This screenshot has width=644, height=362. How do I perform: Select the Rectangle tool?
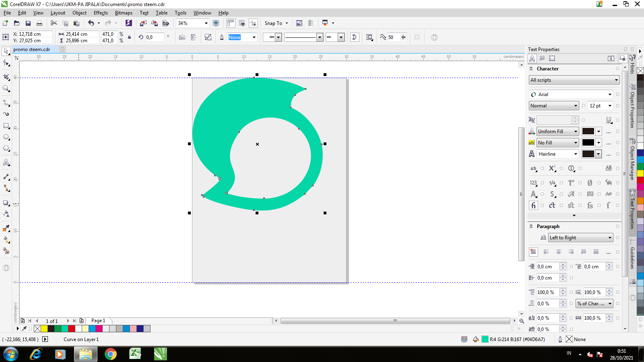(6, 126)
